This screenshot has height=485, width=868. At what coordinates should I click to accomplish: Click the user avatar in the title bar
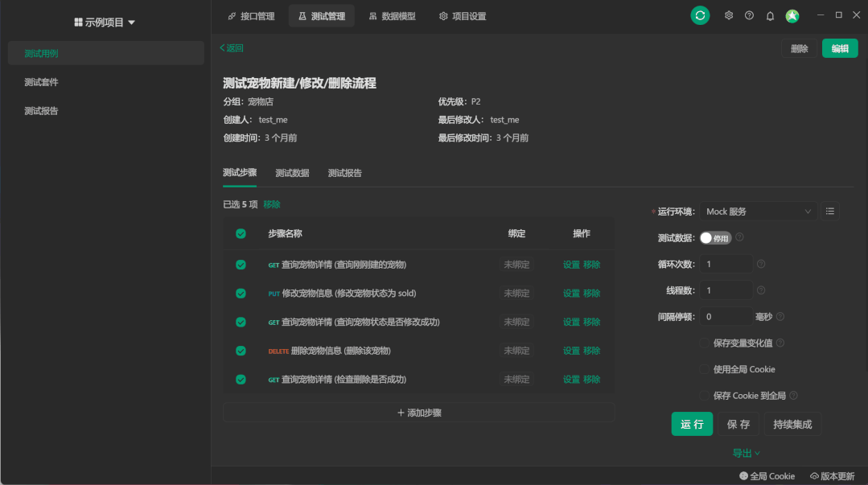[x=792, y=14]
